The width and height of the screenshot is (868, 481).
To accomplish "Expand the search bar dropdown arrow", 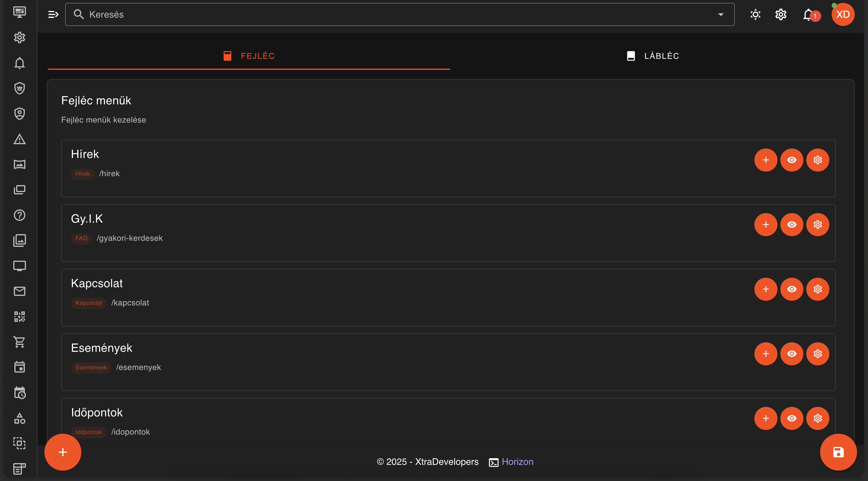I will (x=720, y=14).
